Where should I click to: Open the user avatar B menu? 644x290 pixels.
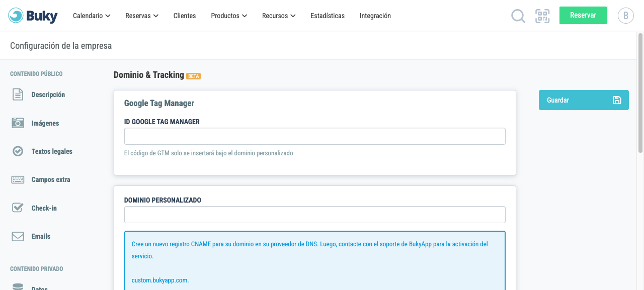coord(625,16)
